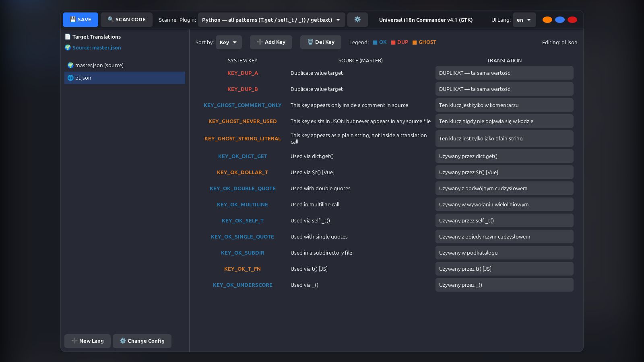Click the 'Universal i18n Commander v4.1 (GTK)' title

[x=426, y=20]
